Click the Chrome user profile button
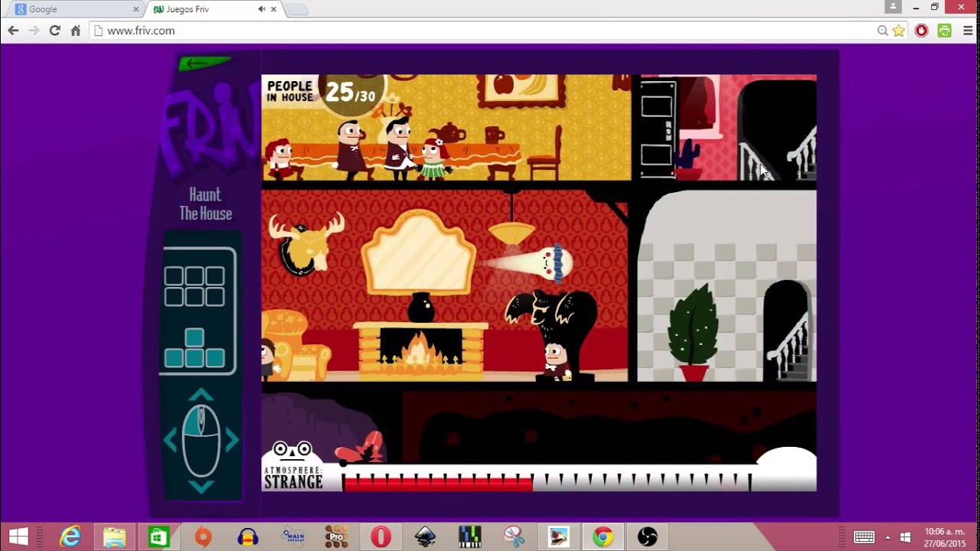Viewport: 980px width, 551px height. click(x=893, y=7)
